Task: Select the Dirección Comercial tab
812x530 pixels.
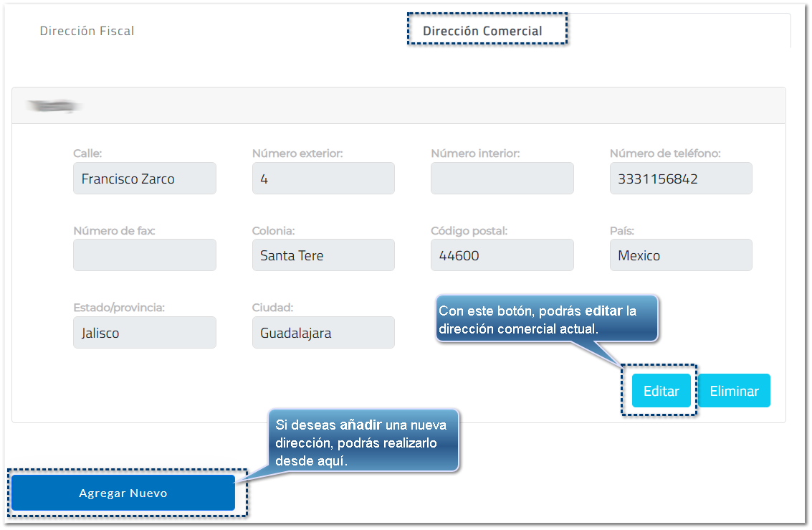Action: (x=482, y=31)
